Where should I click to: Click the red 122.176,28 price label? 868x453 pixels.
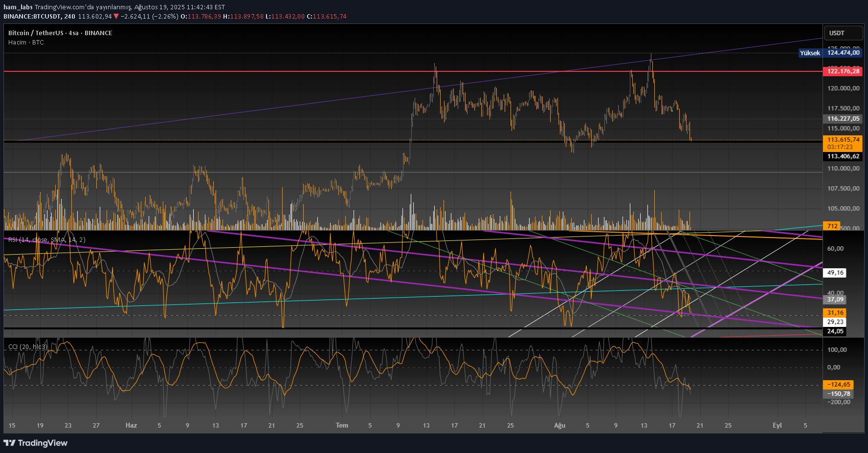(x=843, y=71)
